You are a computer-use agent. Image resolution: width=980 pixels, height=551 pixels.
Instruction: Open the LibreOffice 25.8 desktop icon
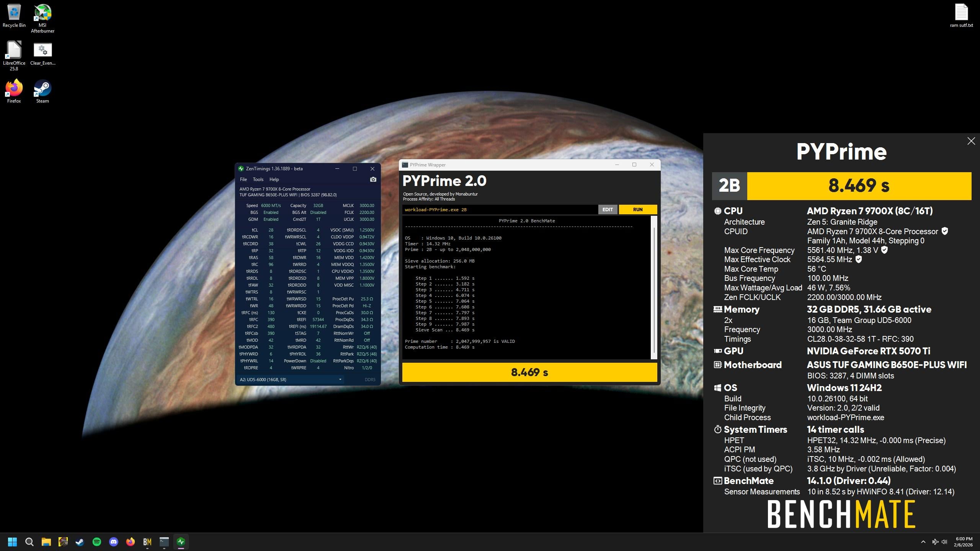(x=14, y=51)
